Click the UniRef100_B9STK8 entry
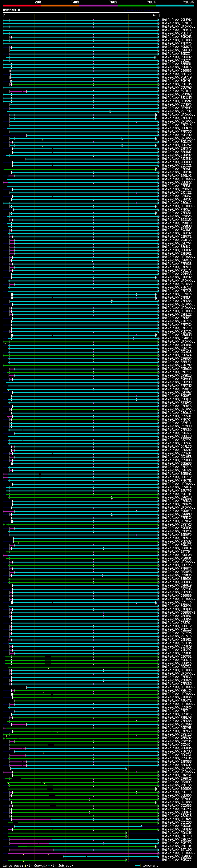This screenshot has height=868, width=197. click(x=176, y=524)
